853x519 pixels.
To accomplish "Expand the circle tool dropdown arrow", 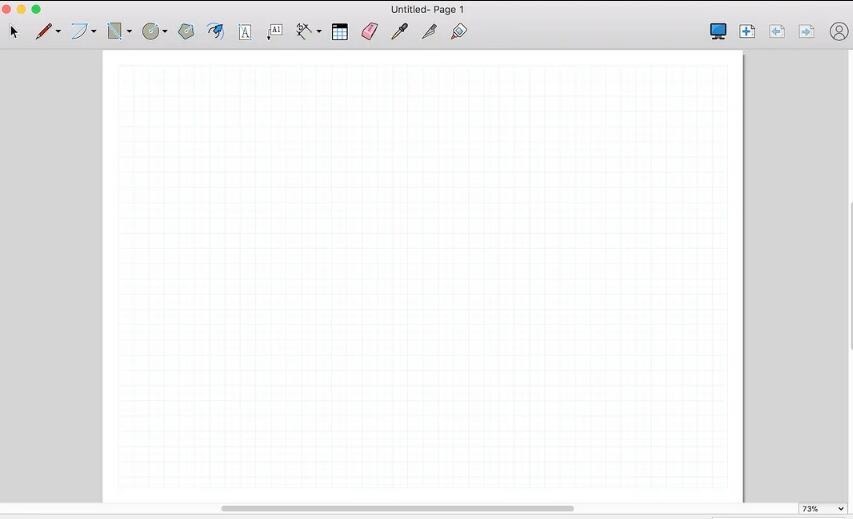I will coord(165,32).
